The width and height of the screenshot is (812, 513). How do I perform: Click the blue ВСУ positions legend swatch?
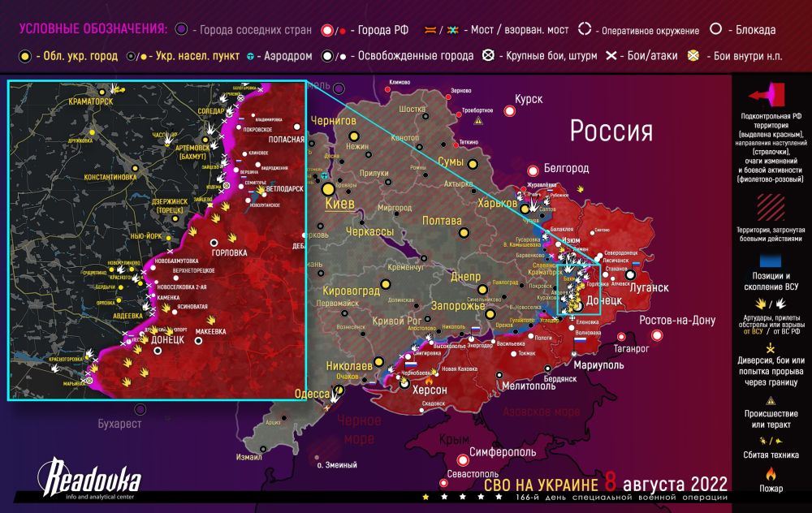click(771, 260)
